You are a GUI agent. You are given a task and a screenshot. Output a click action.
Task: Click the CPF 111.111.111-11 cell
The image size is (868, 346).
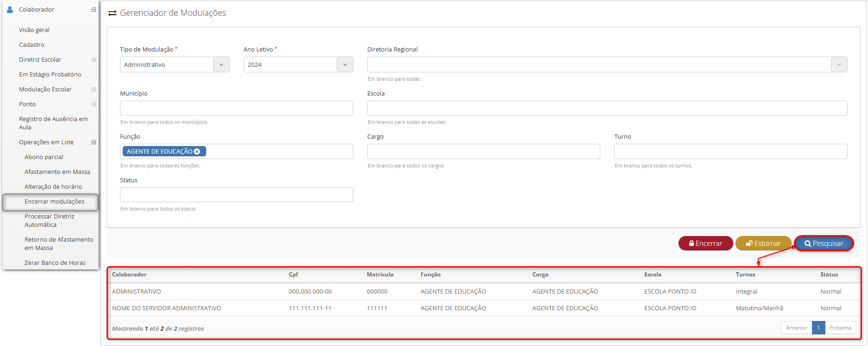[x=310, y=308]
